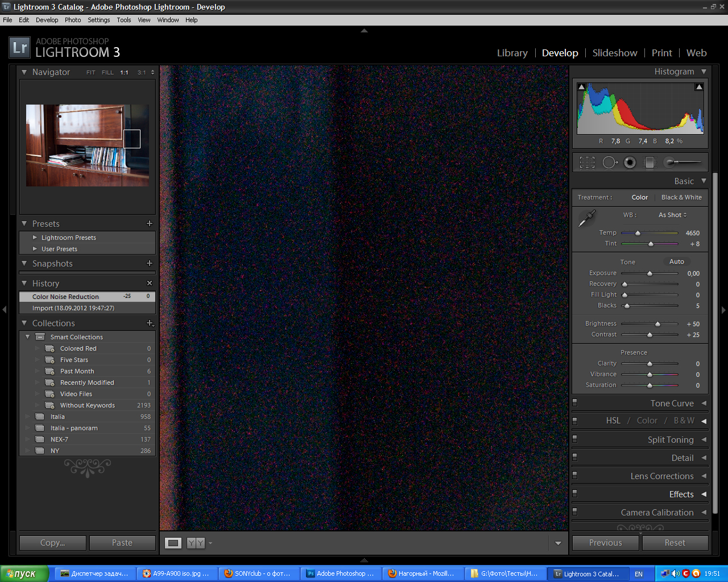Viewport: 728px width, 582px height.
Task: Toggle shadow clipping indicator in histogram
Action: coord(581,87)
